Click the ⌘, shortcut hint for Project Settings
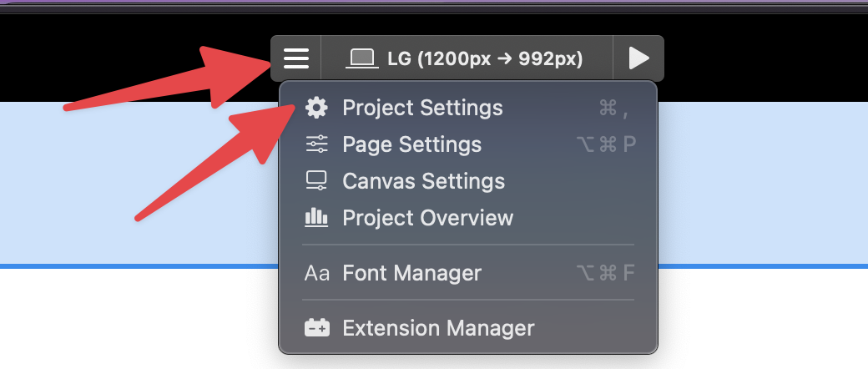This screenshot has width=868, height=369. 613,108
